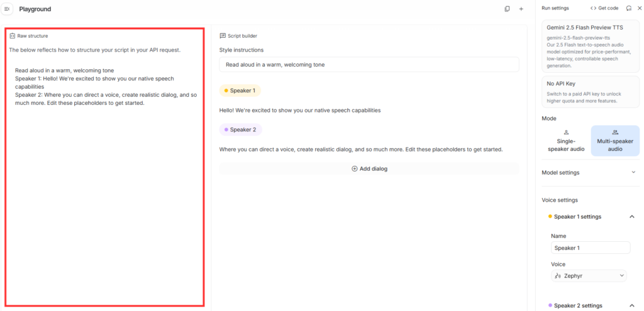
Task: Click the Style instructions text field
Action: pyautogui.click(x=369, y=65)
